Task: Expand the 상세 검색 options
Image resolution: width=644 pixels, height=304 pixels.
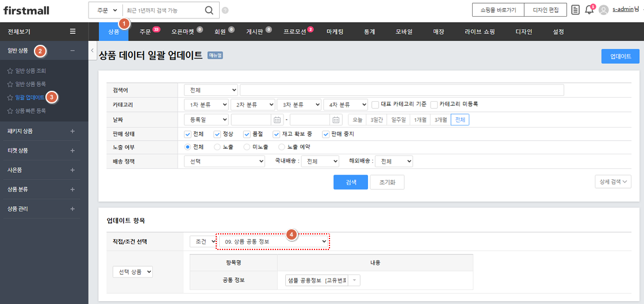Action: [x=612, y=182]
